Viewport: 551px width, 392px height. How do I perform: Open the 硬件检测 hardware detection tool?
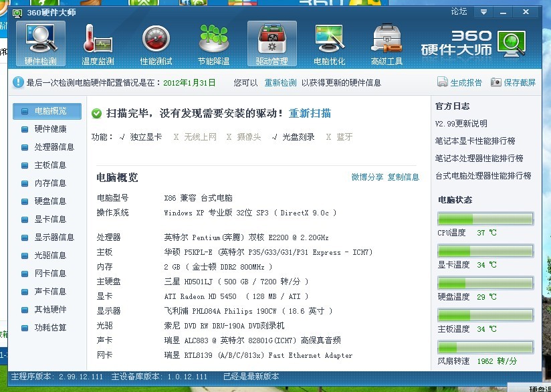click(x=41, y=43)
